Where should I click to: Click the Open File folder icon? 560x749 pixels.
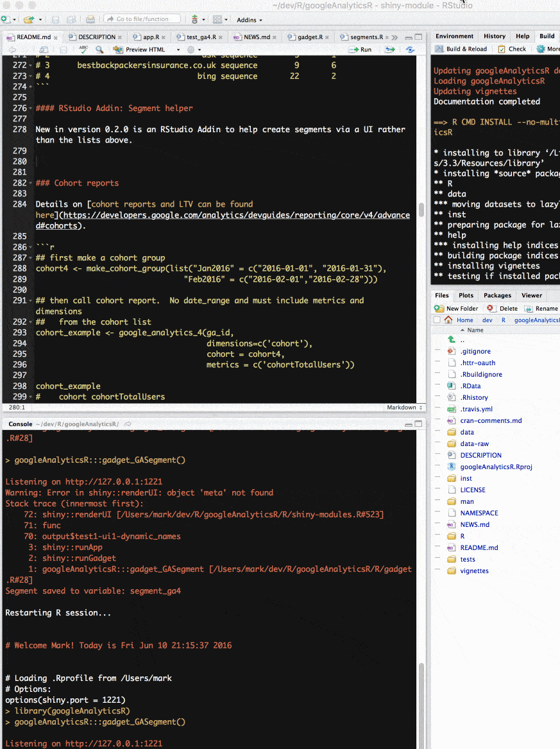coord(29,20)
